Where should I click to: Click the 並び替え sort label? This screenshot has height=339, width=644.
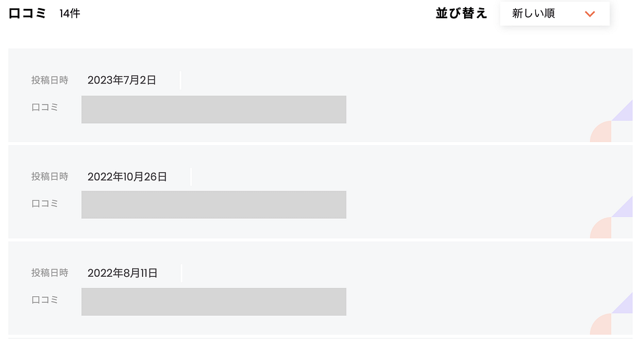(x=462, y=13)
